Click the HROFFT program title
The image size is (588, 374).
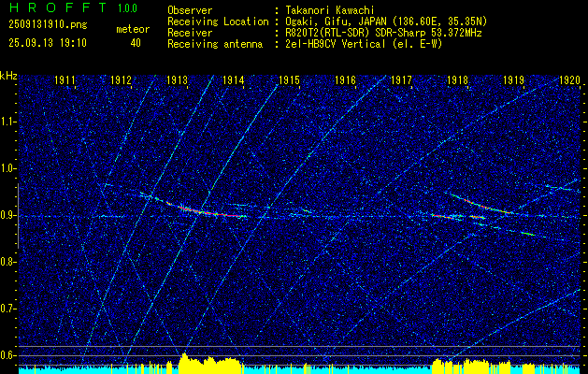[x=58, y=7]
